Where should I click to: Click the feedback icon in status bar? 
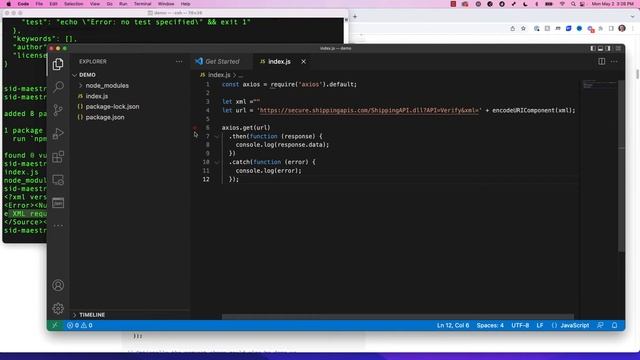(x=600, y=325)
